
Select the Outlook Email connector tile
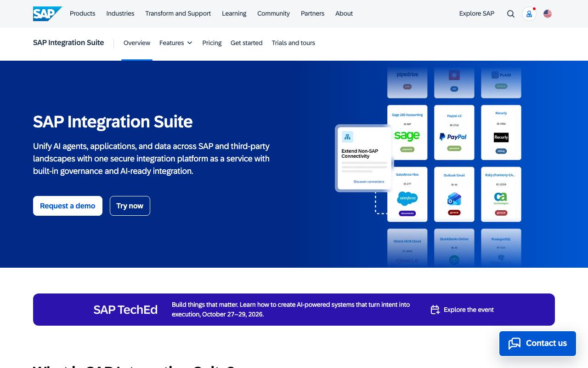[x=454, y=194]
